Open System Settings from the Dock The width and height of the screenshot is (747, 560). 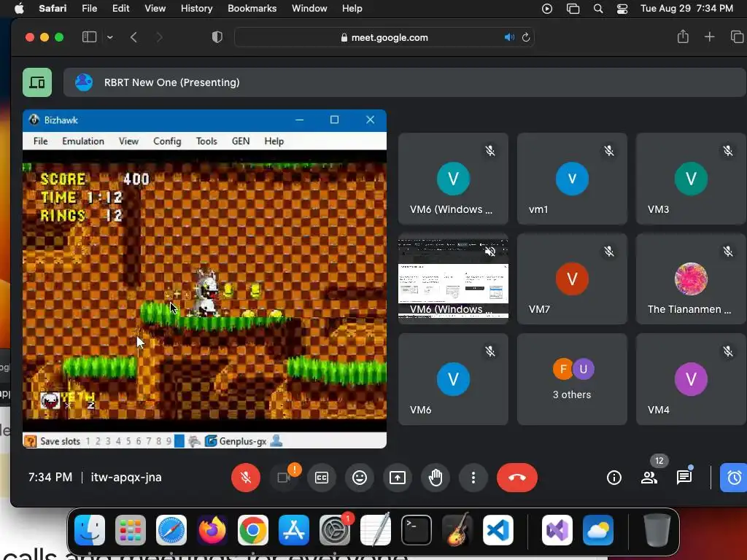334,529
